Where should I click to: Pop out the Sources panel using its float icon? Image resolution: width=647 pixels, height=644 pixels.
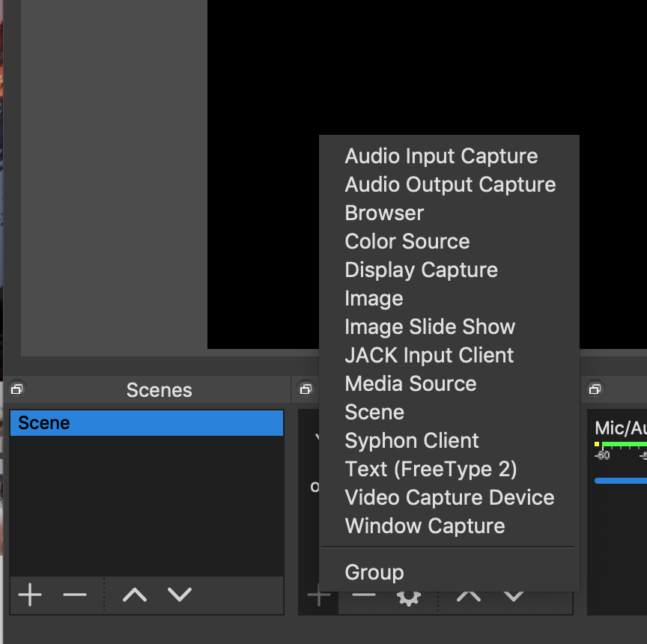tap(306, 389)
